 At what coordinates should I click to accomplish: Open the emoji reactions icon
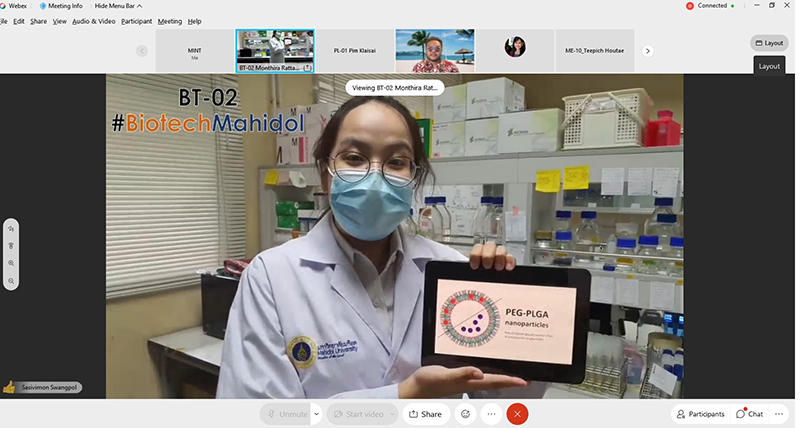pyautogui.click(x=465, y=414)
